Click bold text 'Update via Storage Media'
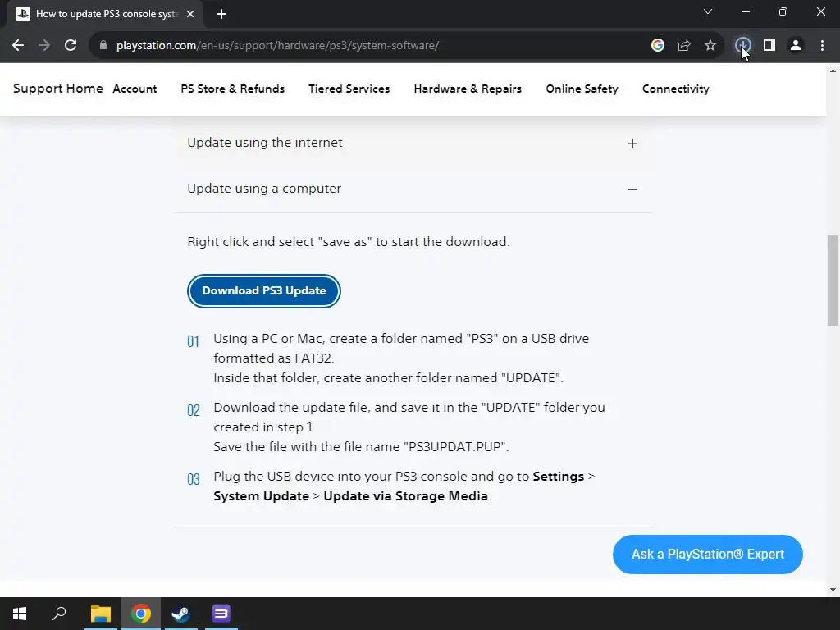Image resolution: width=840 pixels, height=630 pixels. (x=405, y=496)
